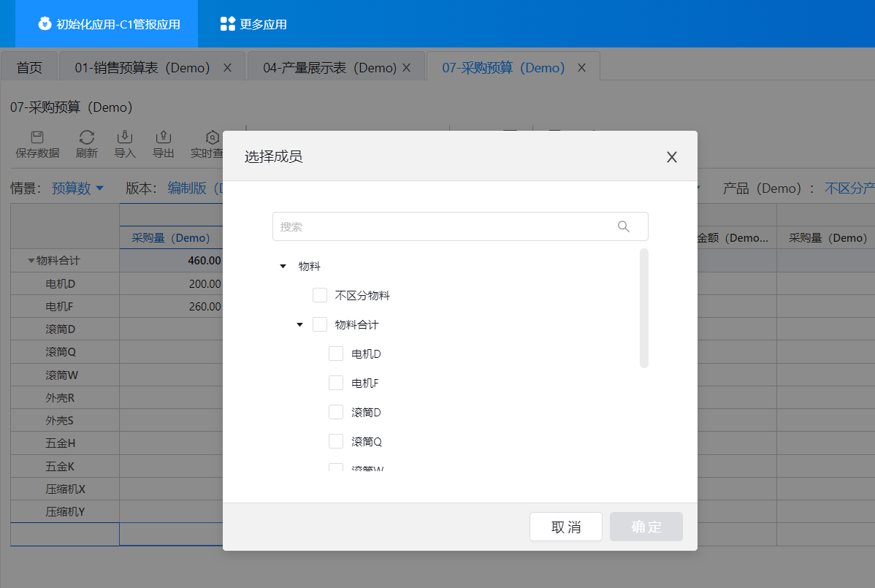Viewport: 875px width, 588px height.
Task: Close the 01-销售预算表 tab with its X
Action: (x=227, y=67)
